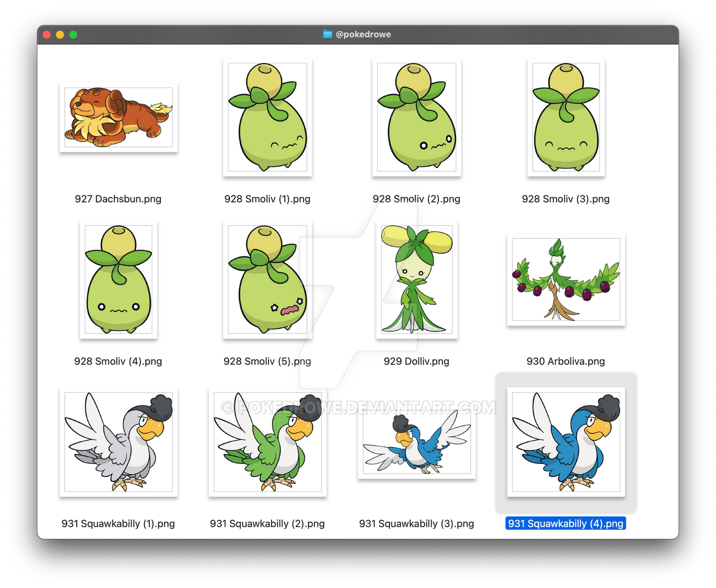Select the 928 Smoliv (3) thumbnail image
Screen dimensions: 716x588
[566, 117]
